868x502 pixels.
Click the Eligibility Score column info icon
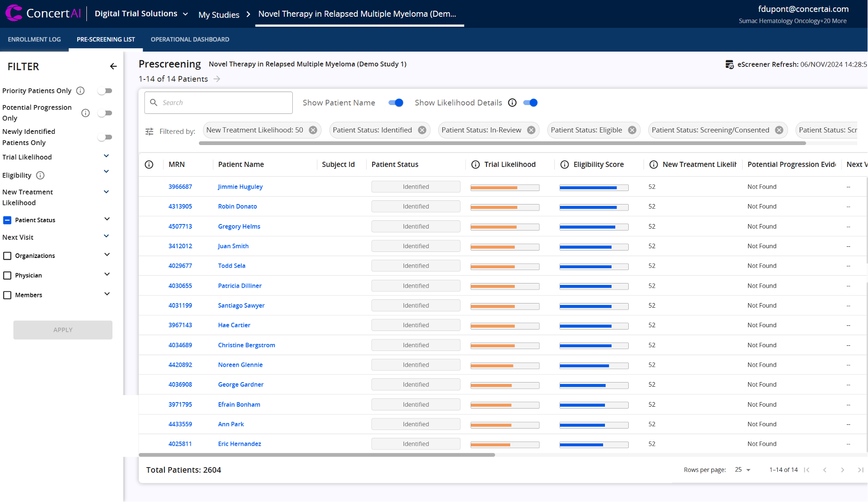coord(565,165)
